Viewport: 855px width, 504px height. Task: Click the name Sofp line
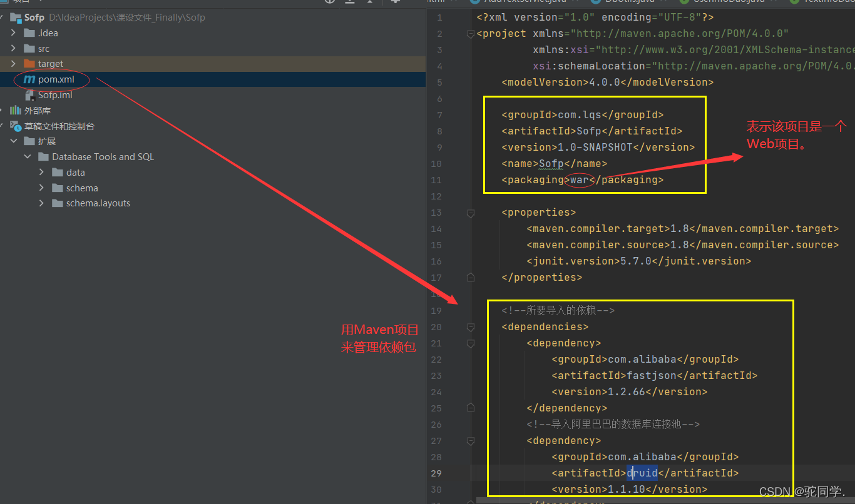tap(554, 163)
